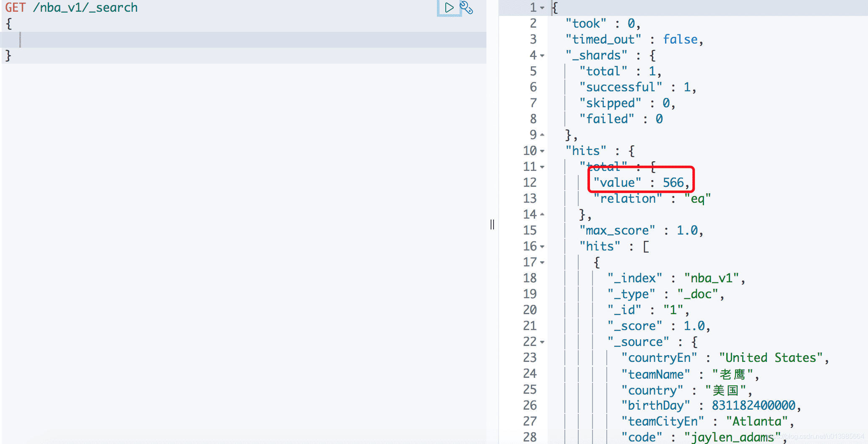
Task: Click the "relation" : "eq" entry
Action: pos(652,199)
